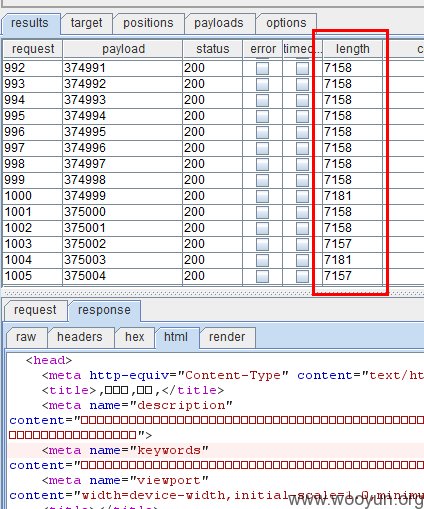Show the request tab below results
Image resolution: width=424 pixels, height=509 pixels.
click(35, 310)
